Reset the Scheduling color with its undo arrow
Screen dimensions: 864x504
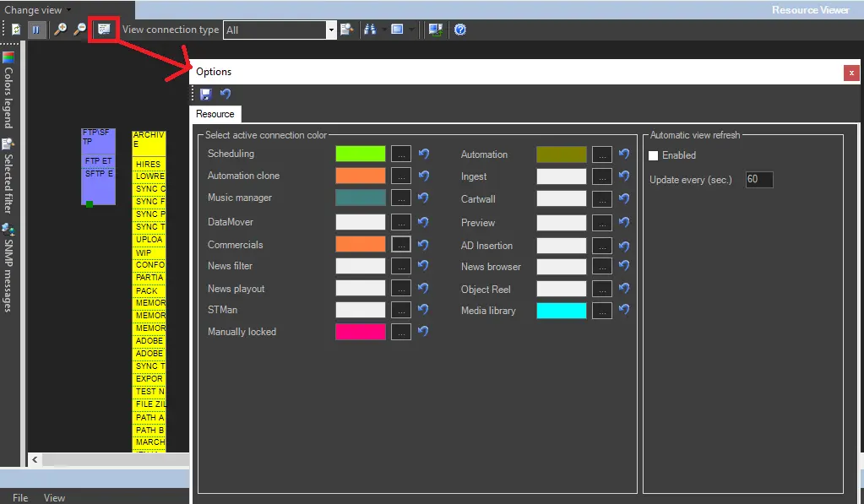(x=424, y=154)
